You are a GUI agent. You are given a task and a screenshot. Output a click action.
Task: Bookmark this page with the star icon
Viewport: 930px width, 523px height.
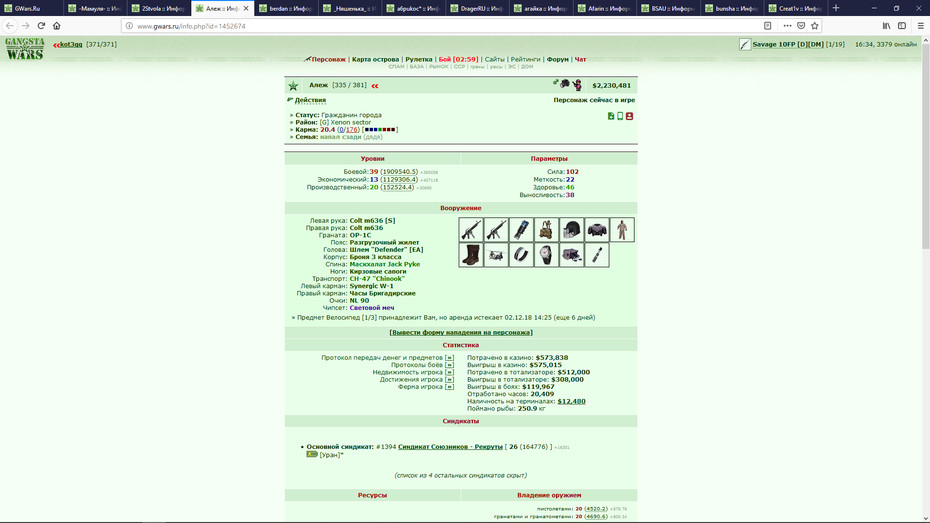point(814,25)
